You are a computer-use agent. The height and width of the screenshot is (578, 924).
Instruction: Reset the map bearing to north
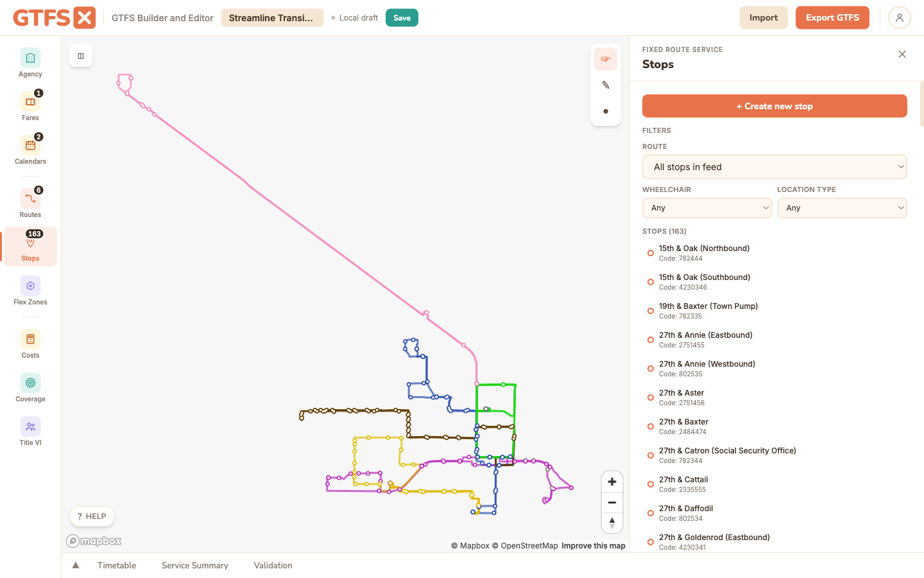(x=612, y=523)
